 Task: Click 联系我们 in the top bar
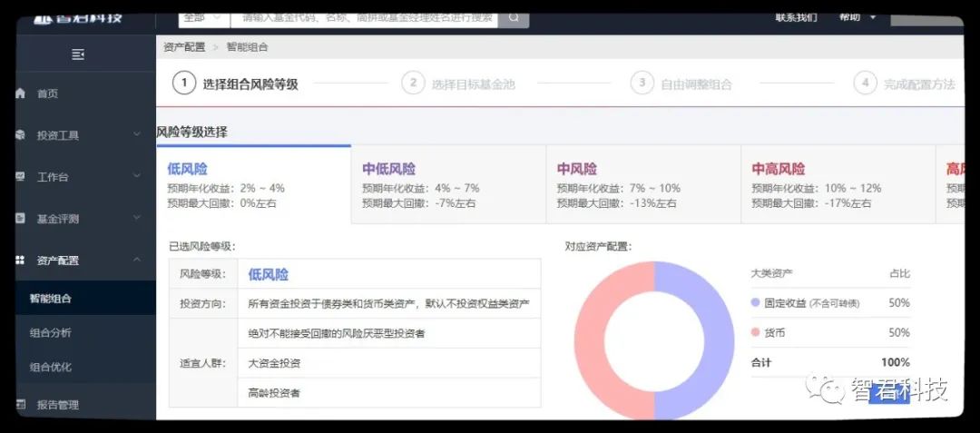pyautogui.click(x=797, y=17)
